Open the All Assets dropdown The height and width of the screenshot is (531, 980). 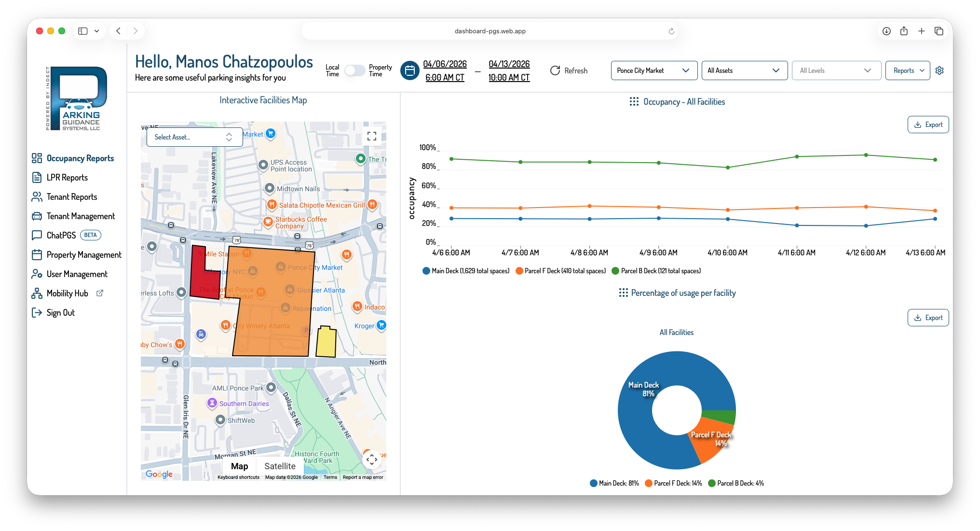[x=744, y=70]
